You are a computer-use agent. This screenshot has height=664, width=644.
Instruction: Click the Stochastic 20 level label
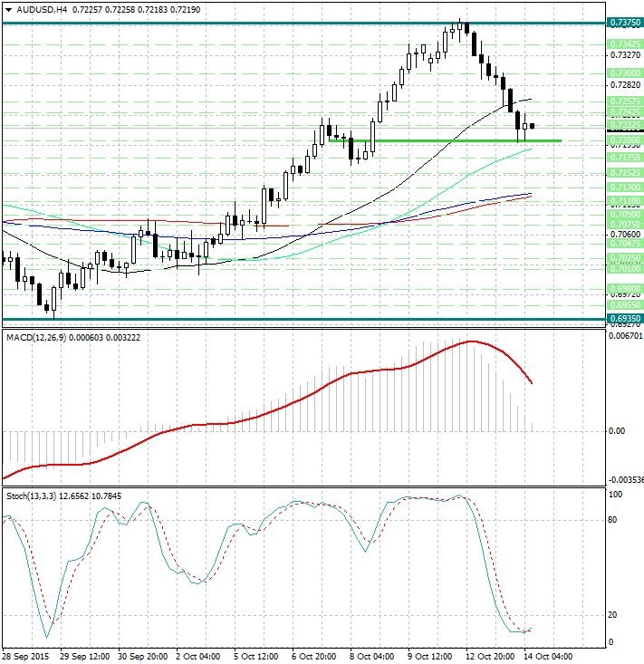[x=612, y=615]
